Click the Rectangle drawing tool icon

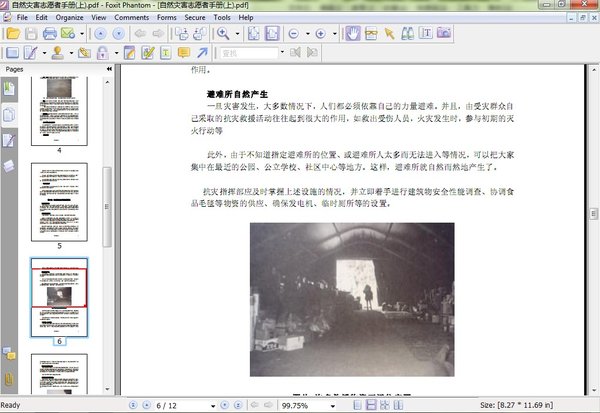(x=13, y=53)
